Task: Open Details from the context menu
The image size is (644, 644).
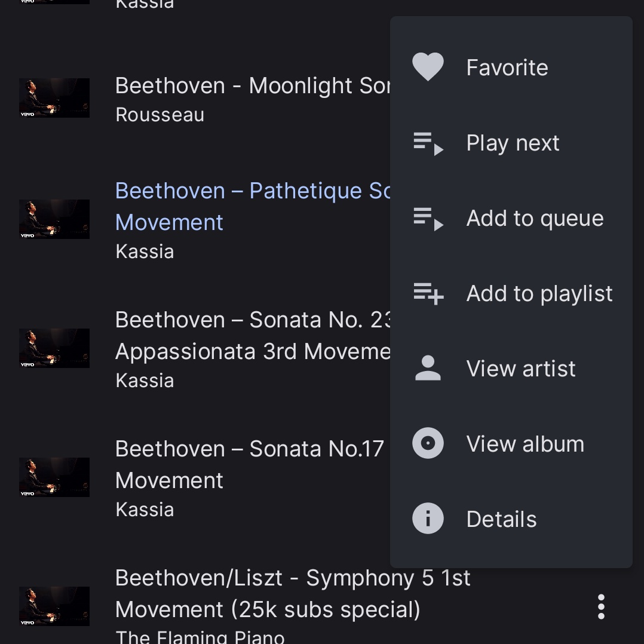Action: click(x=501, y=519)
